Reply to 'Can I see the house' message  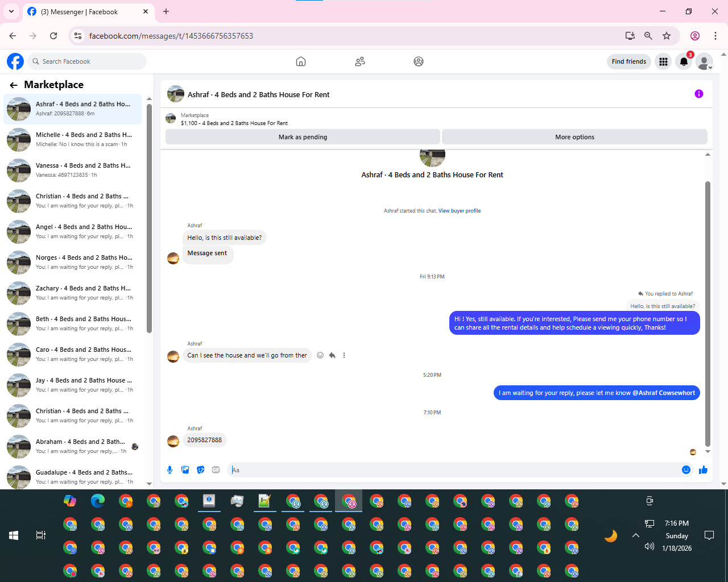click(332, 355)
